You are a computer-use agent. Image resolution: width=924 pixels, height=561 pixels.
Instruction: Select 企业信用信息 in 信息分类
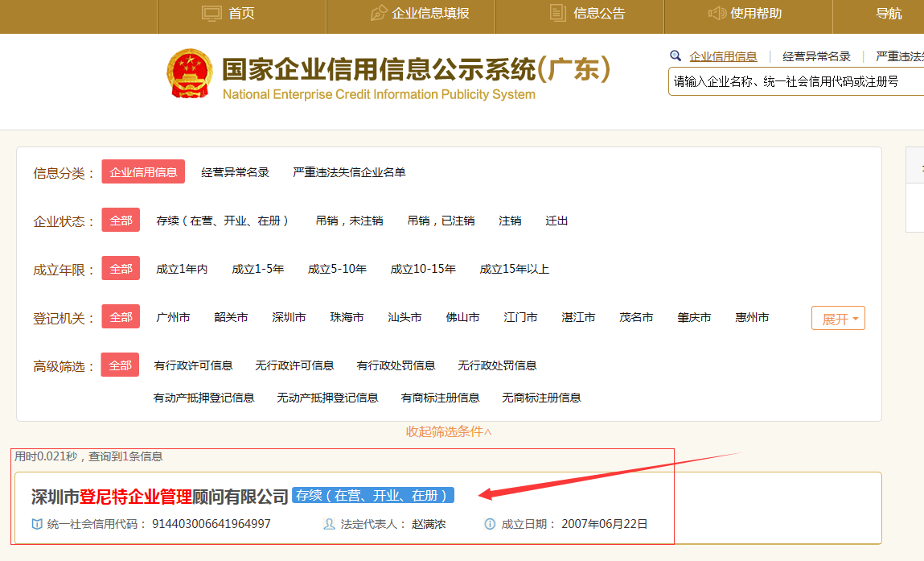(143, 171)
